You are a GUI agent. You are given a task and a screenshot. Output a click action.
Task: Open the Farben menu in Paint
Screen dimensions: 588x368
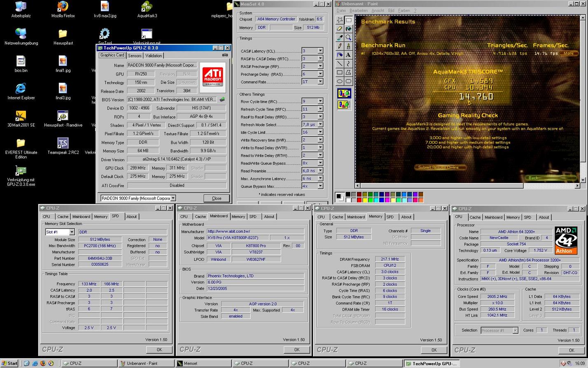[404, 10]
